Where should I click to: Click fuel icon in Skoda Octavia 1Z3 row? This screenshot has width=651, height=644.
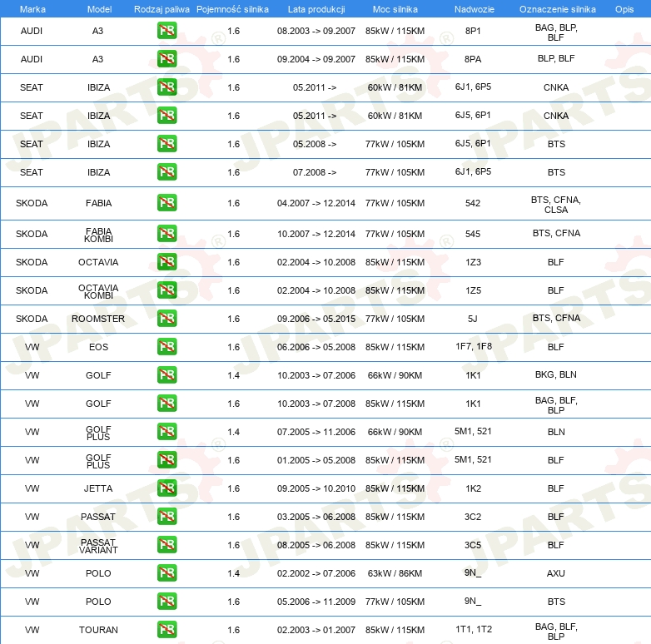point(166,262)
